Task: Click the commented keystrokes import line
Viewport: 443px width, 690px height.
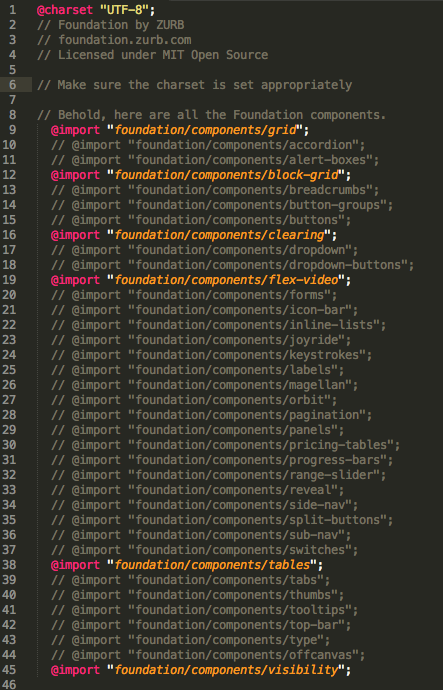Action: tap(211, 355)
